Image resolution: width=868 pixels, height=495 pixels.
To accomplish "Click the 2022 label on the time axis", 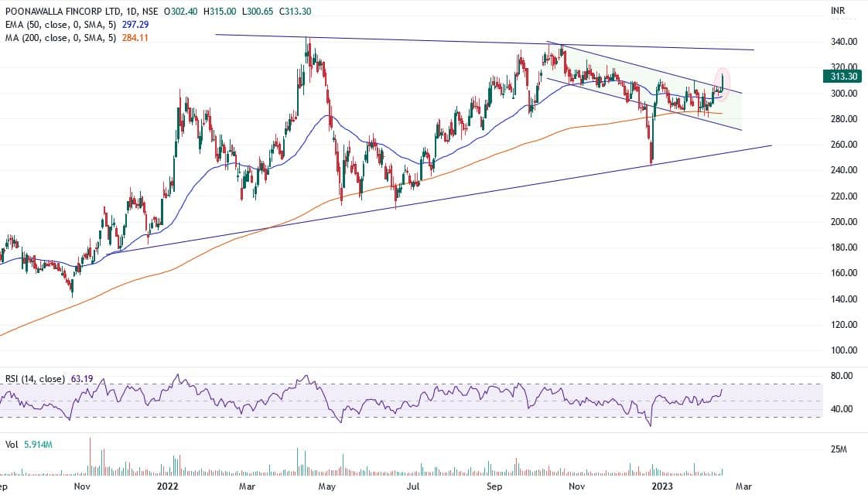I will point(167,486).
